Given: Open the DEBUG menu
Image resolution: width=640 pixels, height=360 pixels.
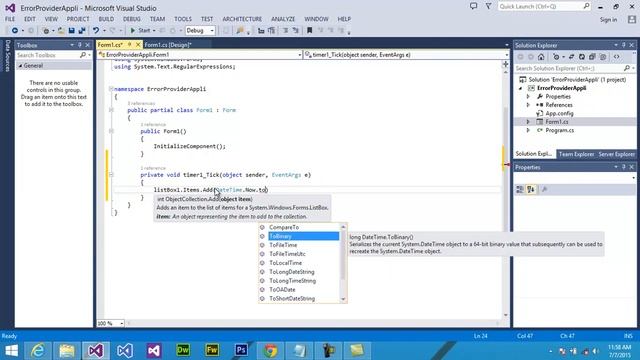Looking at the screenshot, I should click(131, 19).
